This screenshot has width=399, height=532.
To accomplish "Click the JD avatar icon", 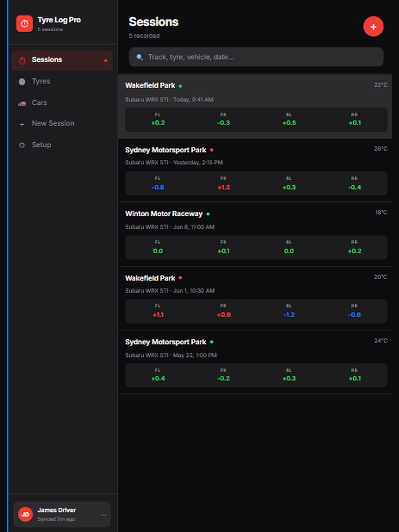I will (25, 514).
